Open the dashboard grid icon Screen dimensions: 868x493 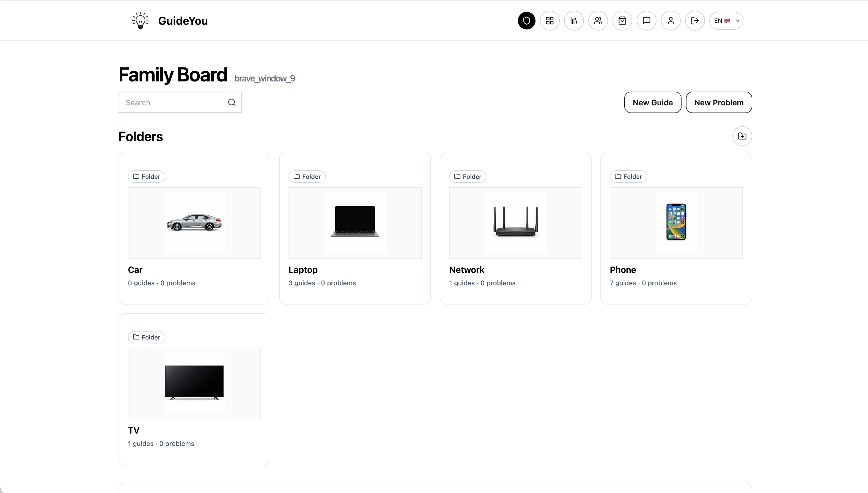click(x=550, y=21)
